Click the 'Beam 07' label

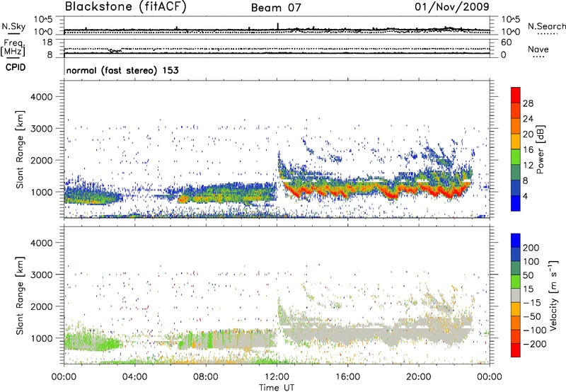tap(276, 8)
